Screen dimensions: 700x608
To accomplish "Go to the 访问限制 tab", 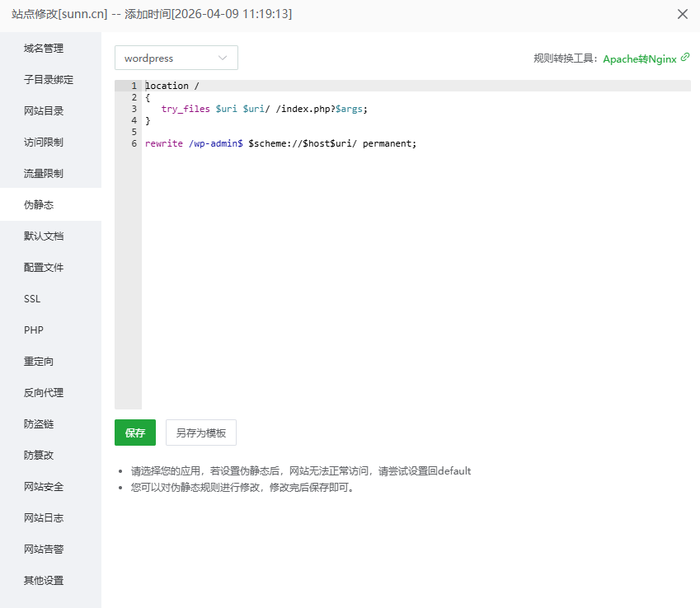I will [44, 143].
